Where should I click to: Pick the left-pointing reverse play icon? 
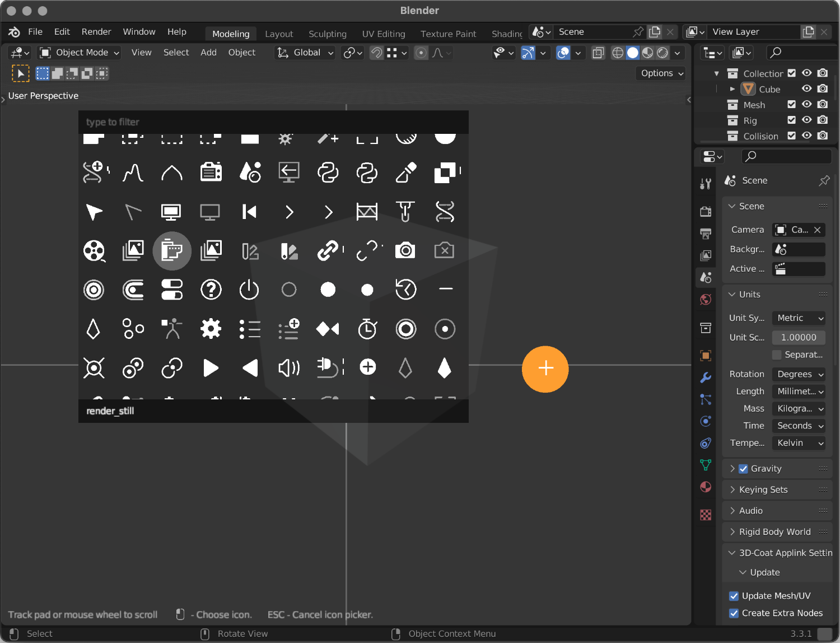250,368
